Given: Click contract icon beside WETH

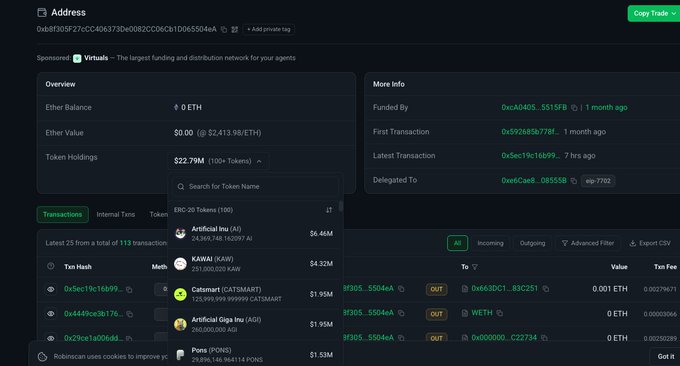Looking at the screenshot, I should coord(465,313).
